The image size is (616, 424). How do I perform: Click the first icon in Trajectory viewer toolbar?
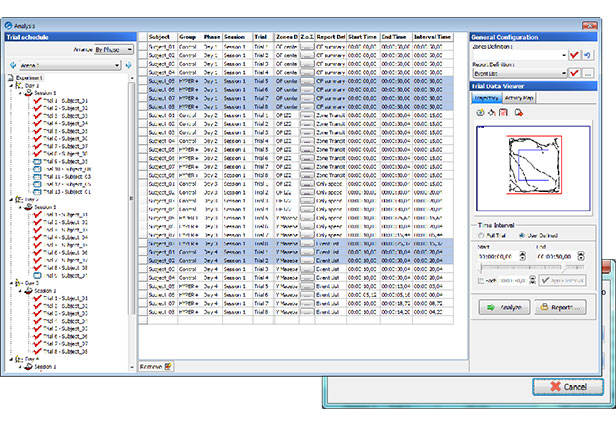482,113
